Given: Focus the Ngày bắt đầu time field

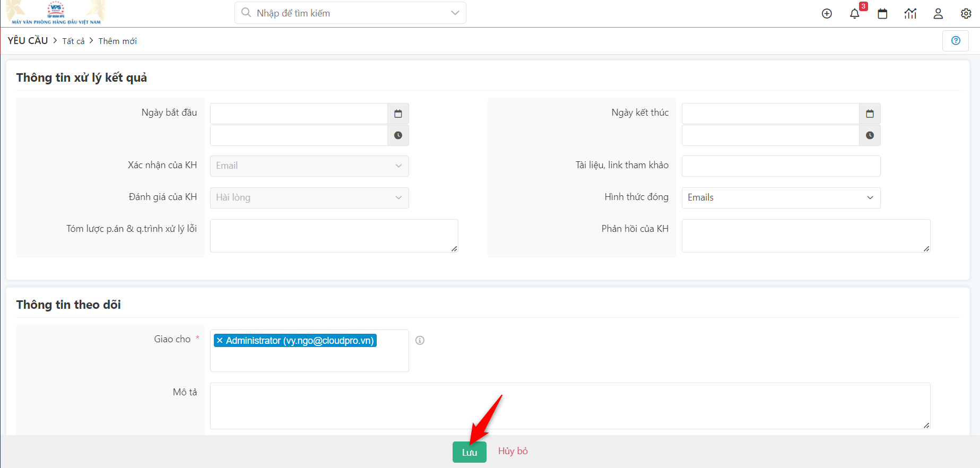Looking at the screenshot, I should point(299,135).
